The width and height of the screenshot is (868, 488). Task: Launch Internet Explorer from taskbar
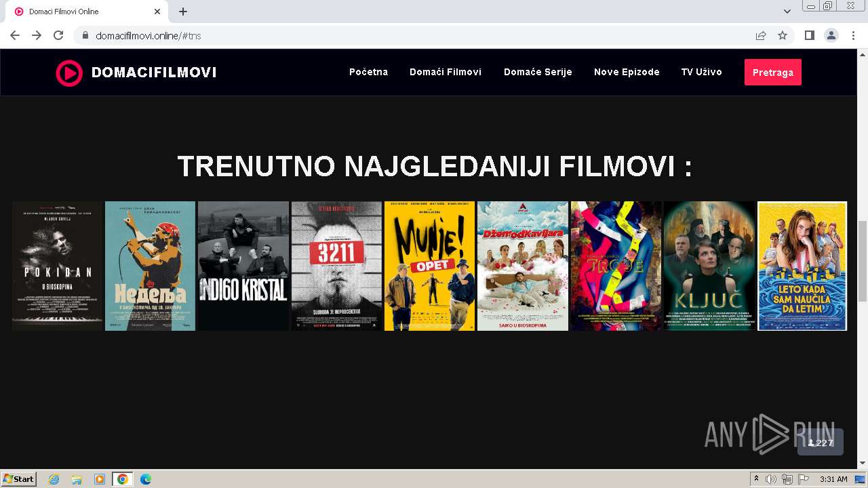point(54,479)
